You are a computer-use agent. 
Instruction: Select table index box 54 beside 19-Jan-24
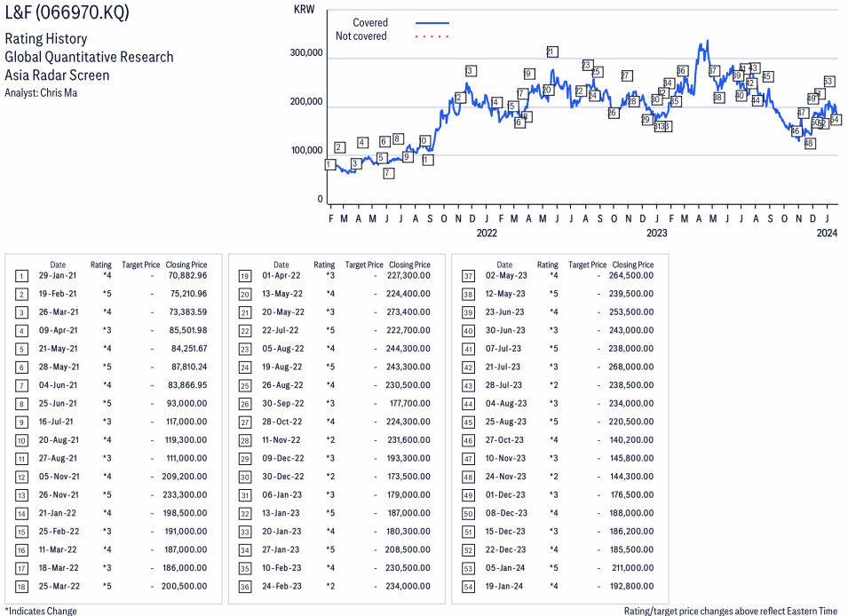point(468,586)
